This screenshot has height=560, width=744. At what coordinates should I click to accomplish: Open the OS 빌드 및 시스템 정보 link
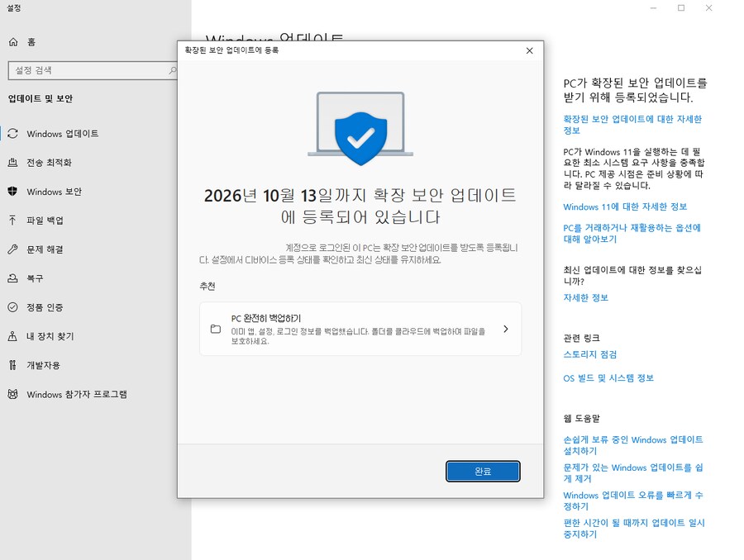coord(608,378)
